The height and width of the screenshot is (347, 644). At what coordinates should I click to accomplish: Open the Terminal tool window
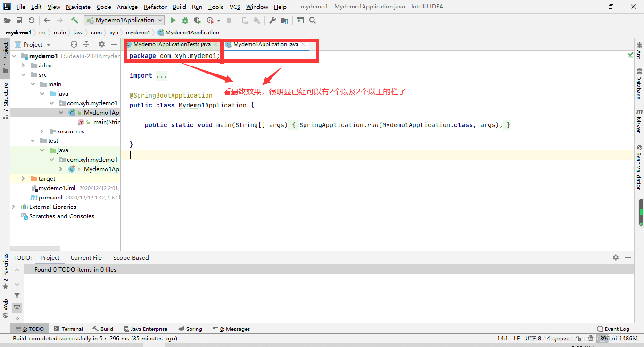pyautogui.click(x=68, y=329)
